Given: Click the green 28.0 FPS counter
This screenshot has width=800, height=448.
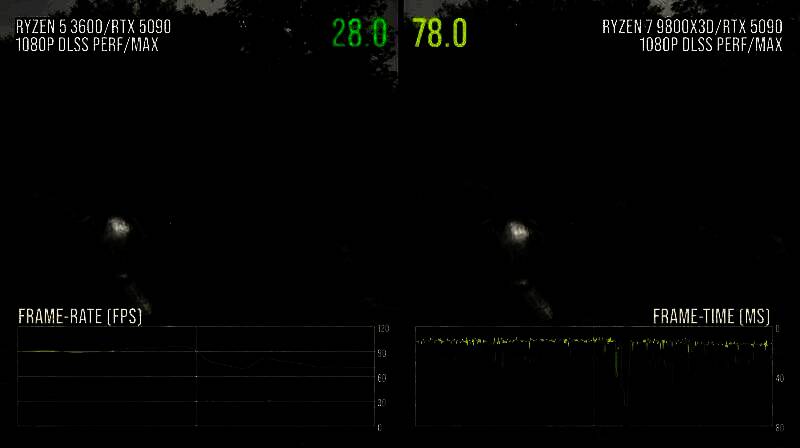Looking at the screenshot, I should pyautogui.click(x=359, y=34).
